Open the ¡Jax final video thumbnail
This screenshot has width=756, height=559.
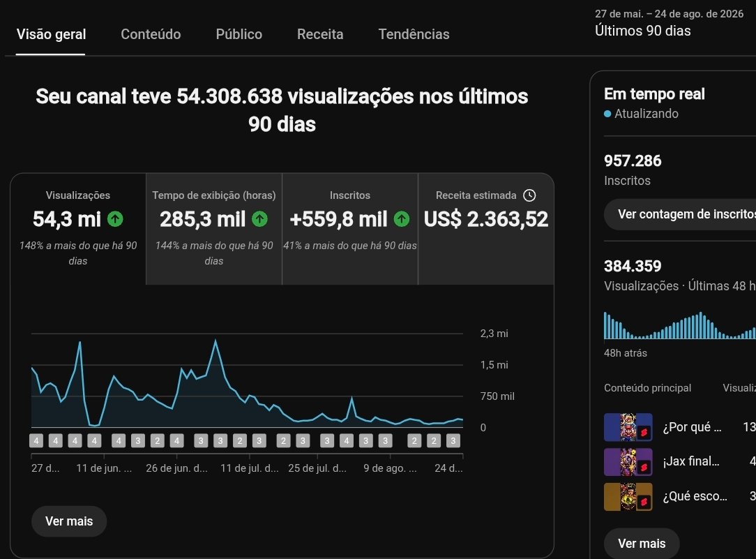click(628, 462)
